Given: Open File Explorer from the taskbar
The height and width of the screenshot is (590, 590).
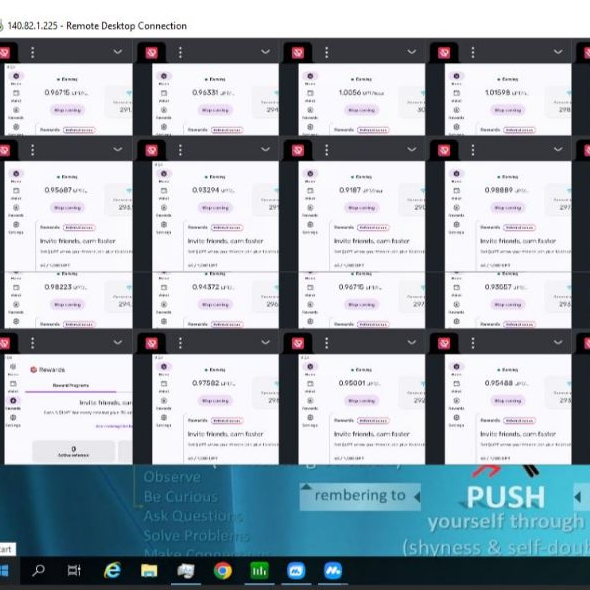Looking at the screenshot, I should [149, 571].
